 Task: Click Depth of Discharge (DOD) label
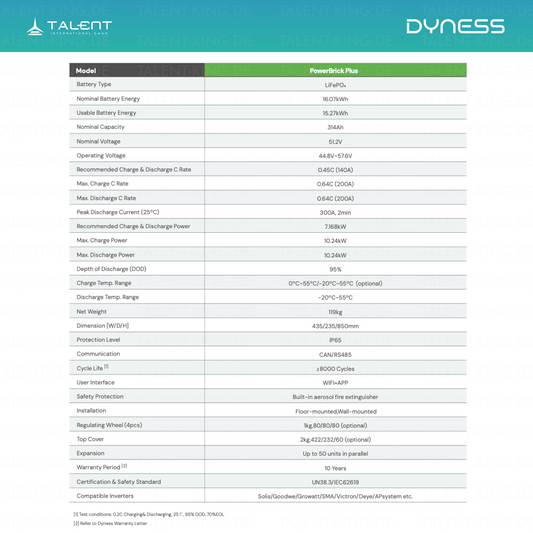coord(111,269)
